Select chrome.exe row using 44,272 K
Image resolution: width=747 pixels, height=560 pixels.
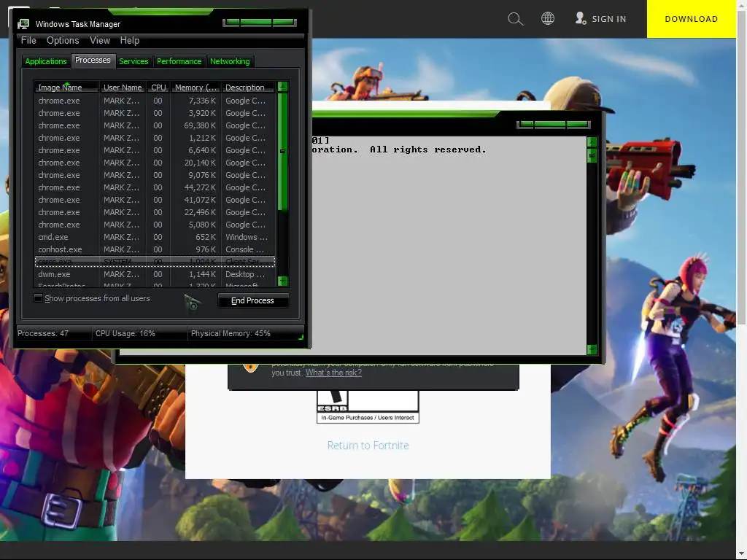point(155,187)
